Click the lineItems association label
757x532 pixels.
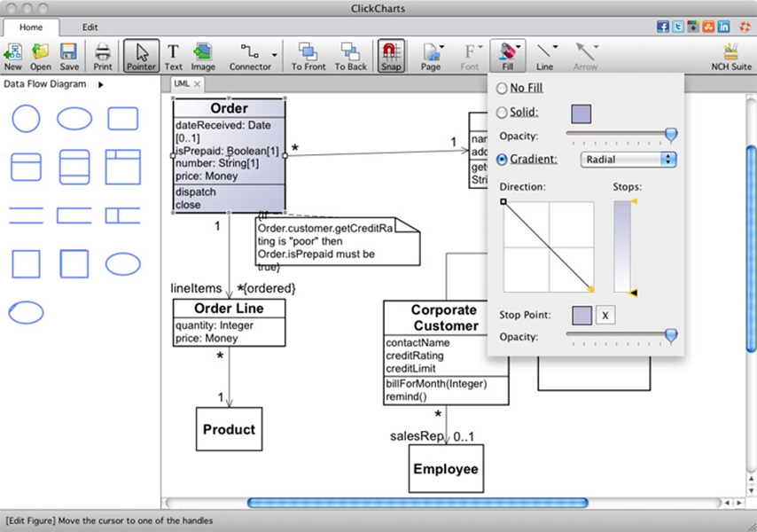coord(196,288)
